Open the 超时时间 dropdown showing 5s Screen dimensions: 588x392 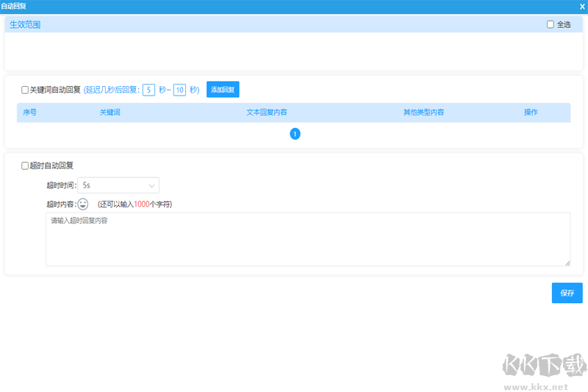(x=118, y=185)
